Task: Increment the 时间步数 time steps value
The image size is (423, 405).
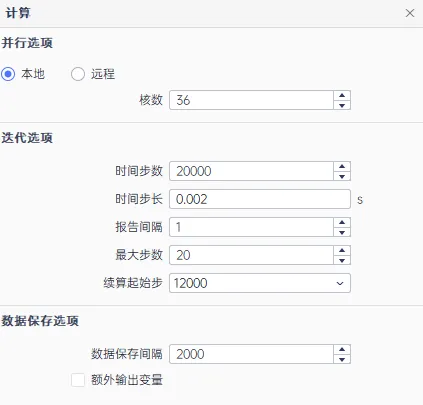Action: click(x=342, y=166)
